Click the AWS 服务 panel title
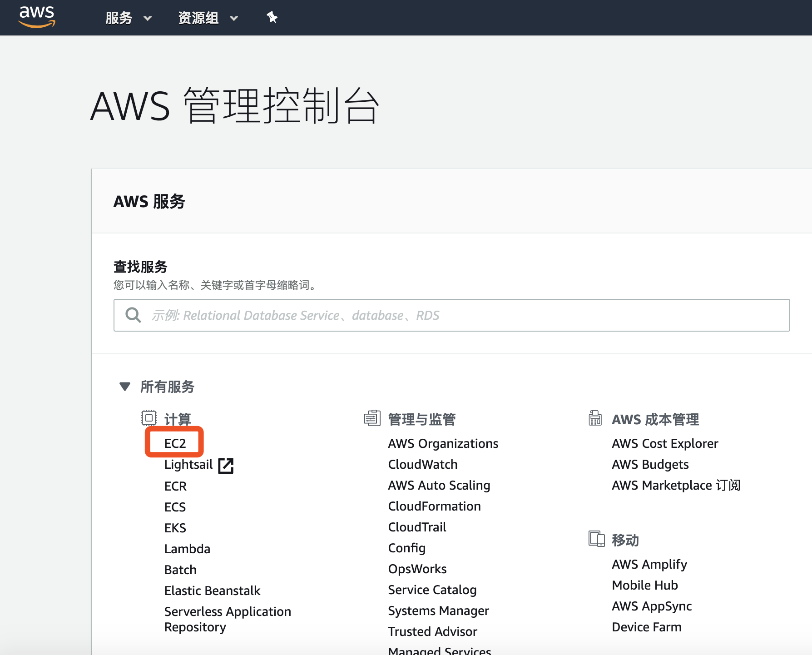This screenshot has width=812, height=655. click(x=149, y=201)
